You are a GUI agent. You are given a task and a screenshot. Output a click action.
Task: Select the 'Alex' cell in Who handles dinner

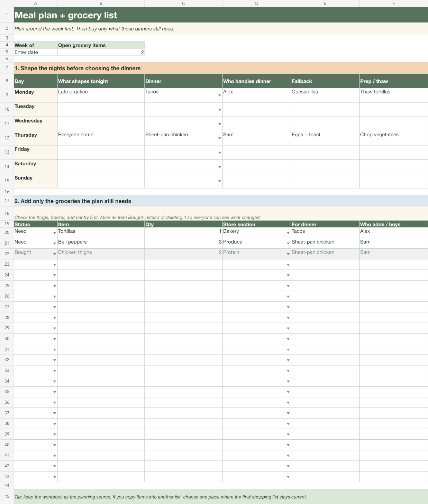[x=257, y=95]
